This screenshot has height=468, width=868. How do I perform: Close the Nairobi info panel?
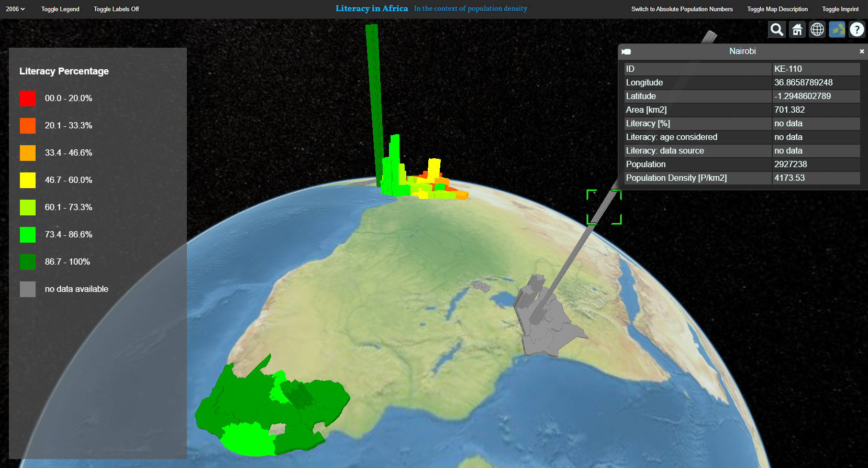tap(862, 51)
